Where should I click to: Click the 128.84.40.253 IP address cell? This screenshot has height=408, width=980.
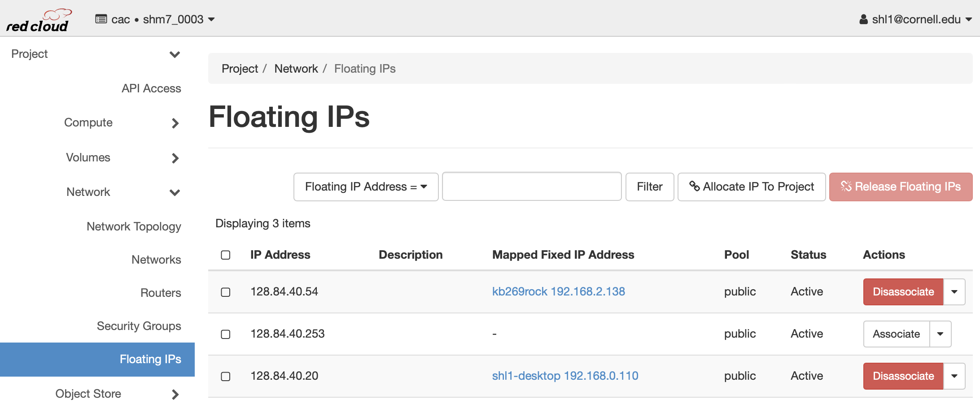287,334
